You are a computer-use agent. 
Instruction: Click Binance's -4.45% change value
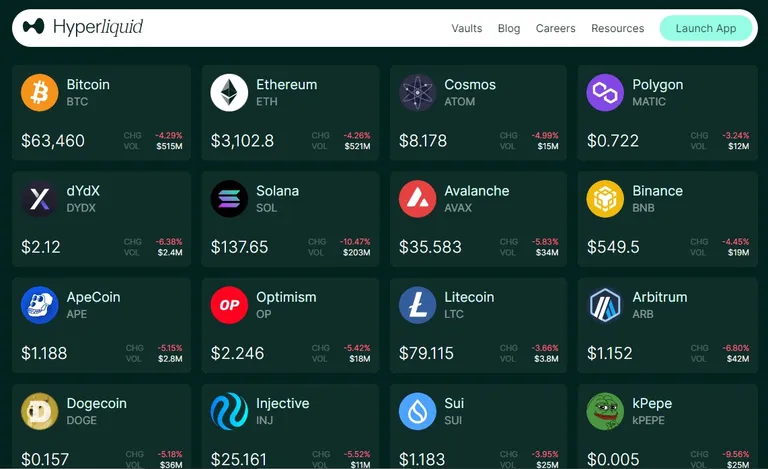(x=736, y=242)
